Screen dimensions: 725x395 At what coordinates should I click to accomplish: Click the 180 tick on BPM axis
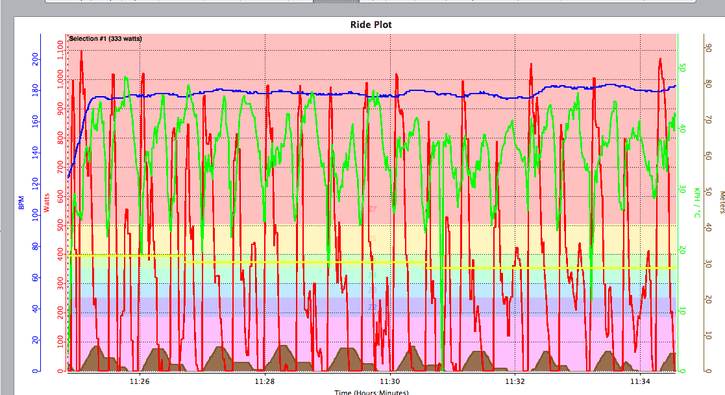coord(35,90)
